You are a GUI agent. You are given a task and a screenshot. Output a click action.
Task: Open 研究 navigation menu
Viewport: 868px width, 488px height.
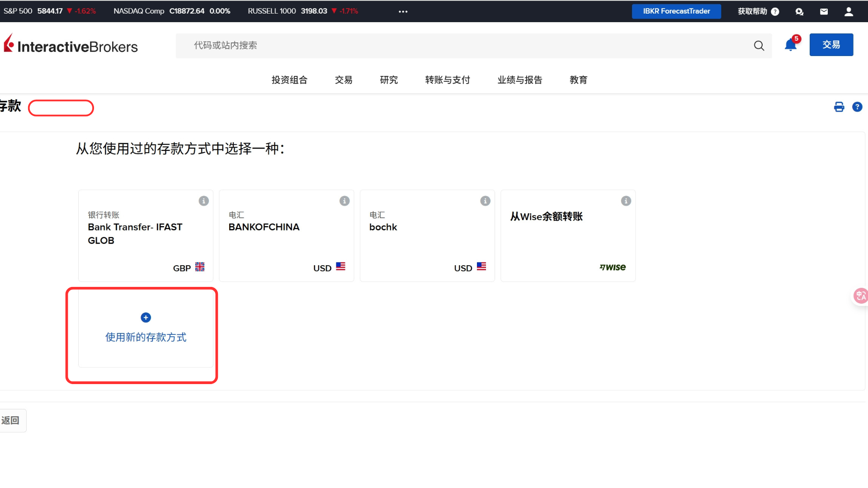coord(389,80)
